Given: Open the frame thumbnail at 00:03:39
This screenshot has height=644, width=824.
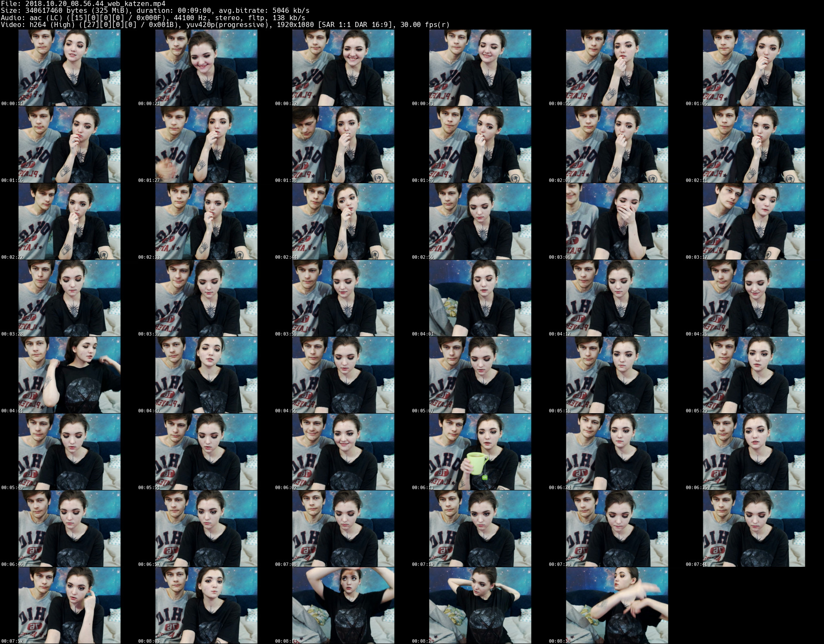Looking at the screenshot, I should click(x=206, y=298).
